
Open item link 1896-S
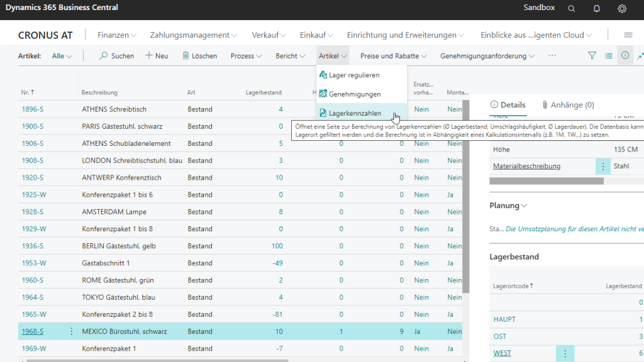point(33,109)
